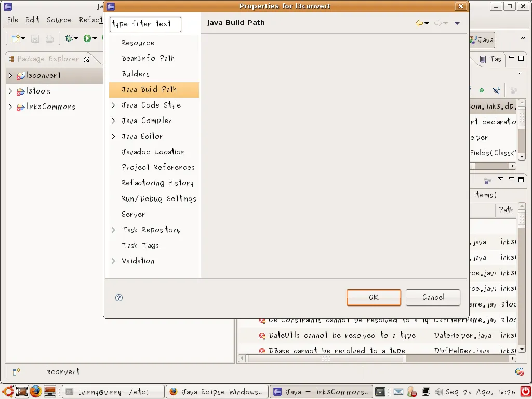Select Refactoring History page
This screenshot has width=532, height=399.
(x=157, y=183)
